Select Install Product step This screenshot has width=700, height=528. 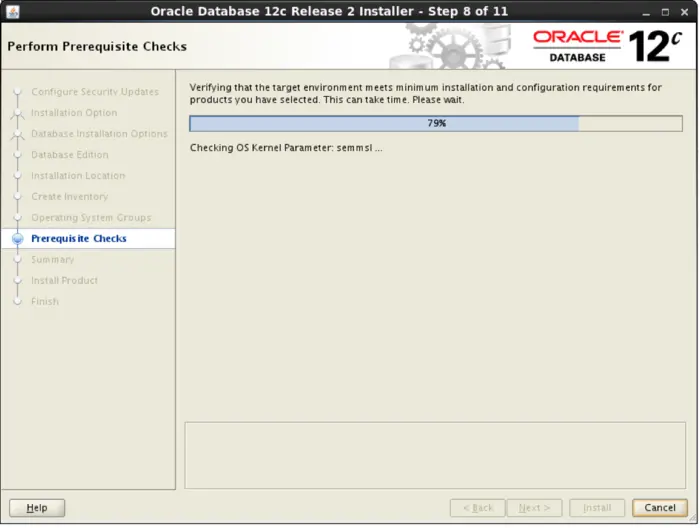pos(64,280)
